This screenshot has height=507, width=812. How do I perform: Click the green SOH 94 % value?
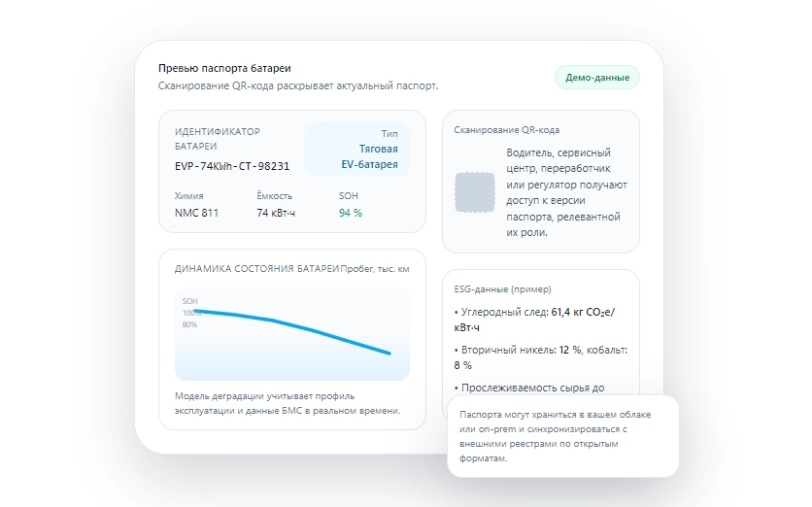[x=351, y=213]
